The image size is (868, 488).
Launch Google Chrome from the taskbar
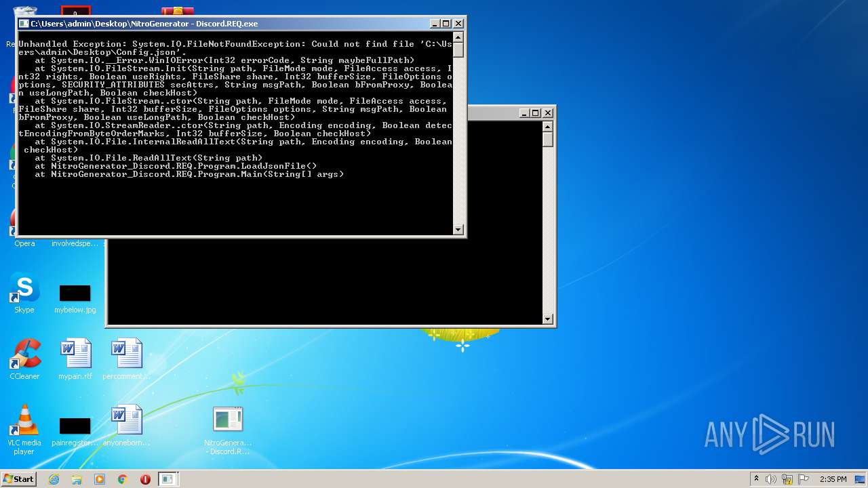point(123,479)
